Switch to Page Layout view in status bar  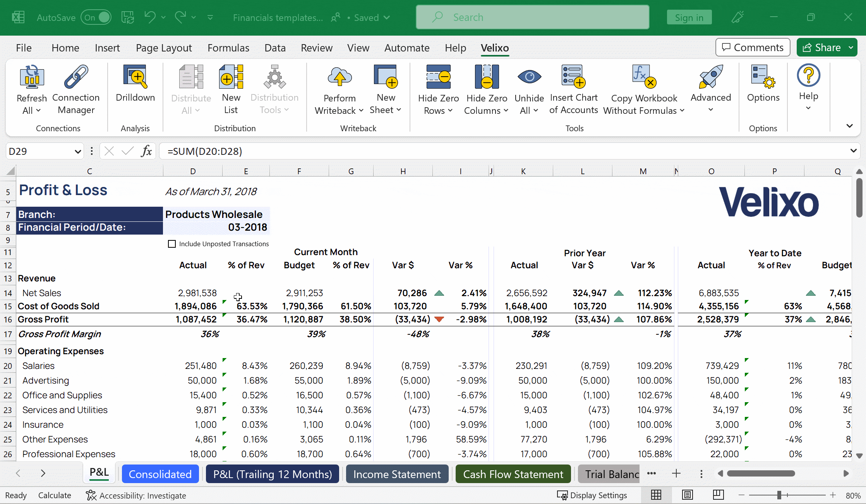[x=688, y=495]
